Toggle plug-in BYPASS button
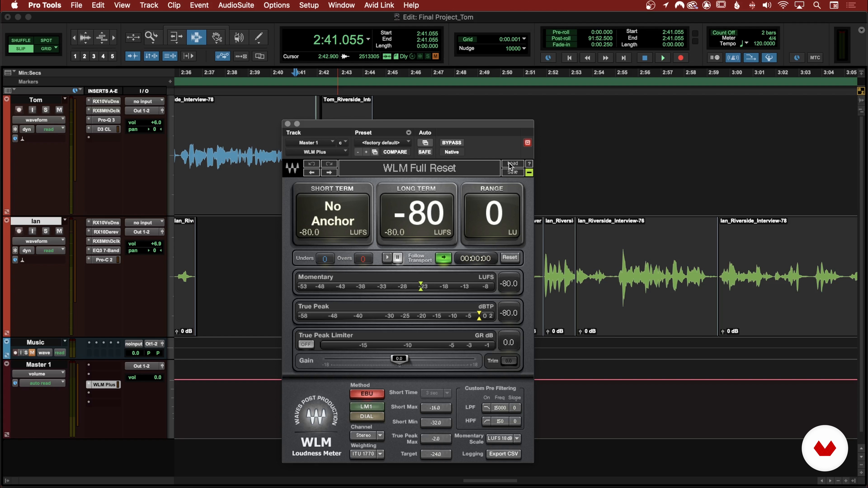This screenshot has width=868, height=488. [x=452, y=143]
